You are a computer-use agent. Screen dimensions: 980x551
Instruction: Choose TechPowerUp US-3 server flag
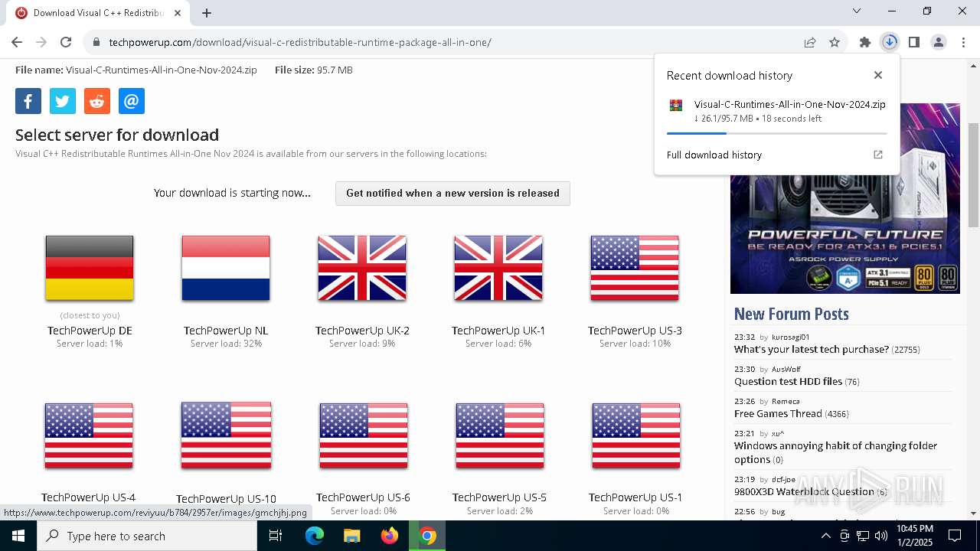pos(635,268)
